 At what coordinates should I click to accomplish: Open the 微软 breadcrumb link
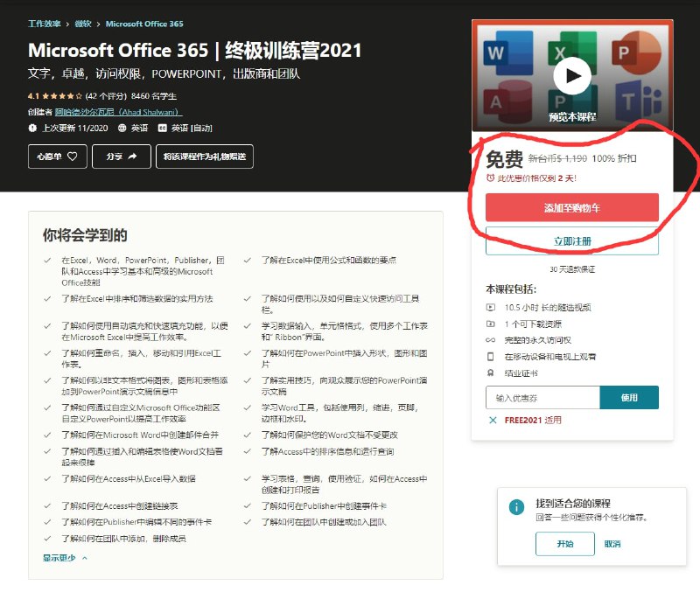[83, 24]
